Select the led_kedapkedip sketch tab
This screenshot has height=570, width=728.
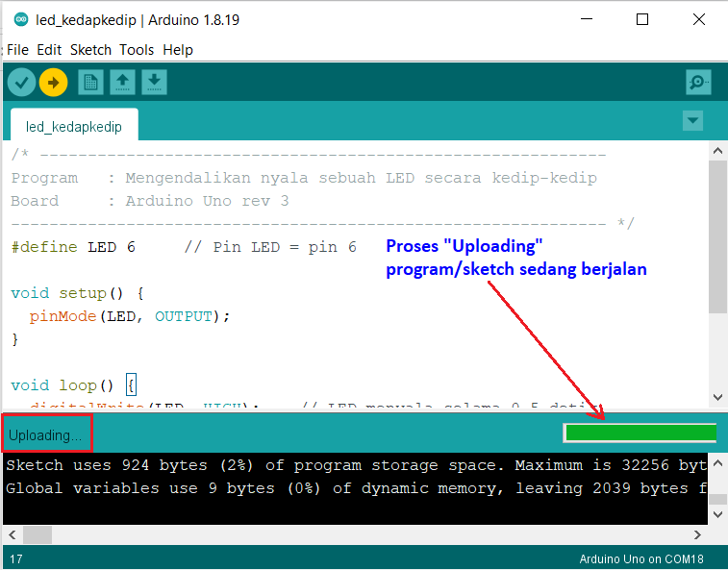click(x=74, y=125)
